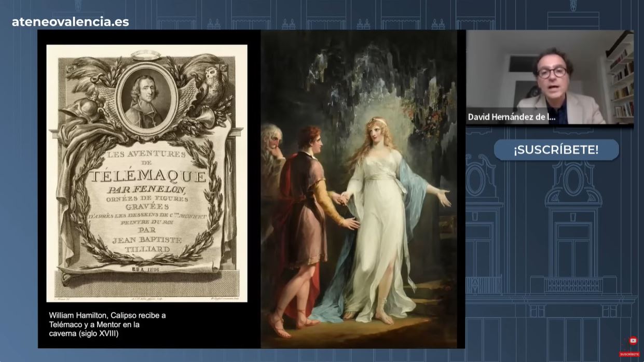The width and height of the screenshot is (644, 362).
Task: Click the TÉLÉMAQUE title text
Action: point(147,176)
